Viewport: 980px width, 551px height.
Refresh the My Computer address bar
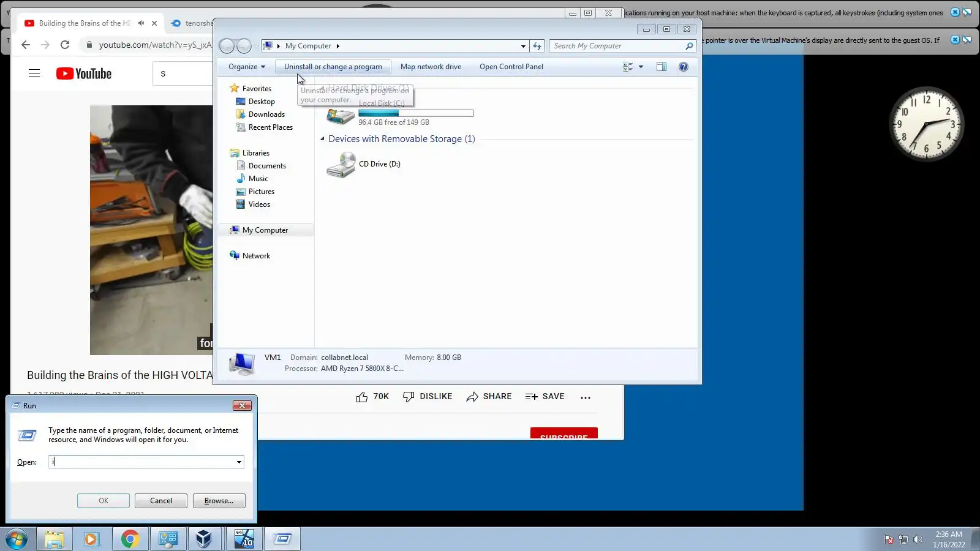pos(537,46)
